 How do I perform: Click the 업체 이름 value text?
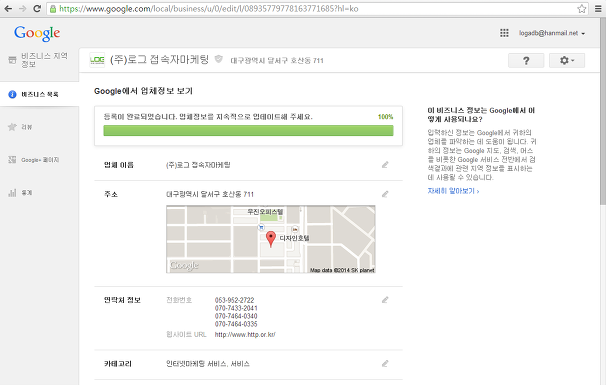pos(198,165)
